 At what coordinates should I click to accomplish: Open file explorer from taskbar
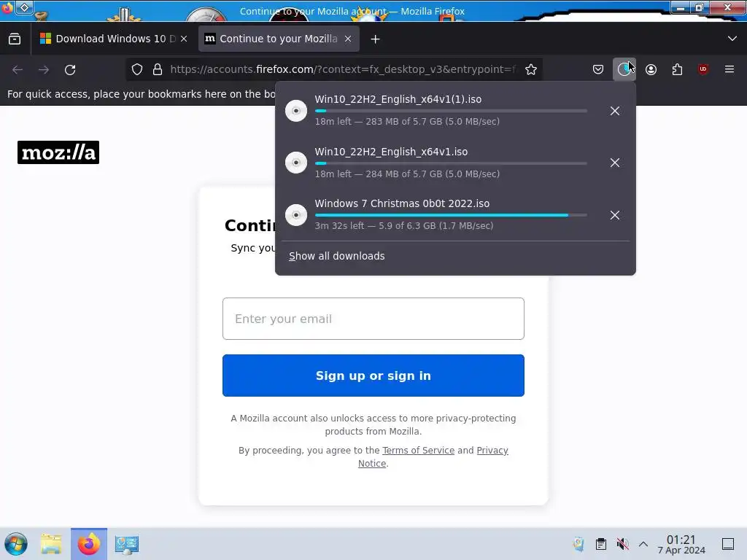point(51,544)
